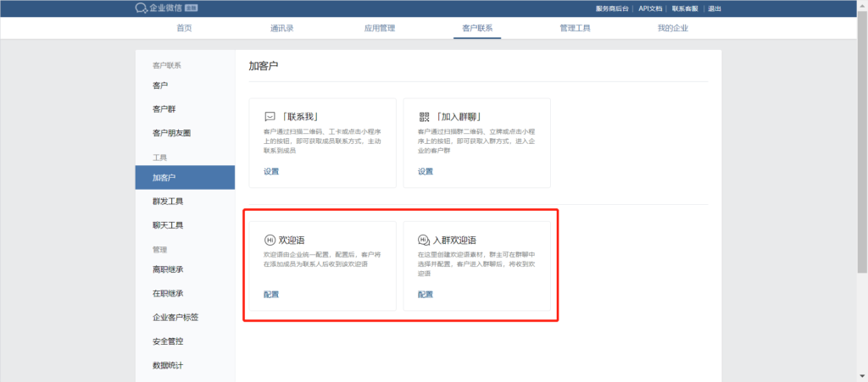Click 退出 to log out
Screen dimensions: 868x382
coord(714,8)
